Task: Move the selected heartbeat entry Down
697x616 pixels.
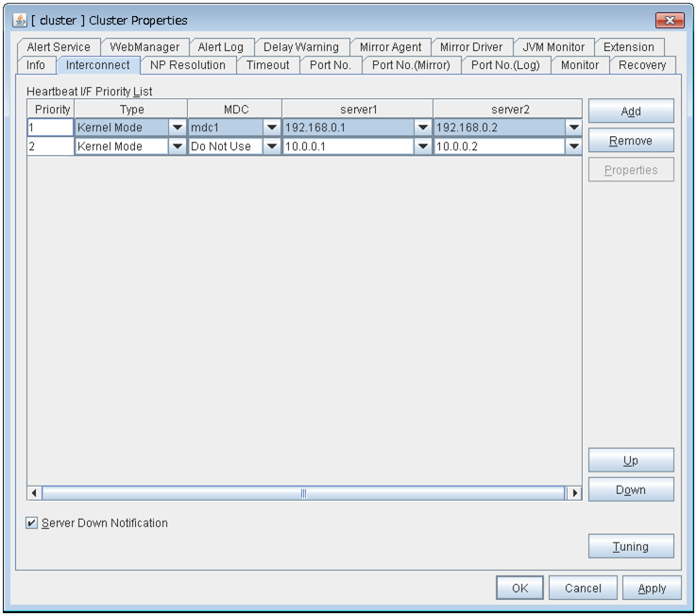Action: click(630, 489)
